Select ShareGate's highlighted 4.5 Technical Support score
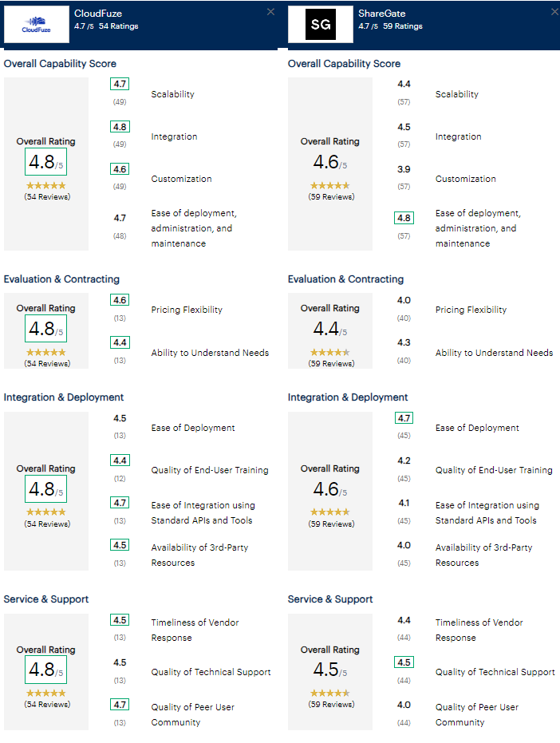 (x=404, y=662)
